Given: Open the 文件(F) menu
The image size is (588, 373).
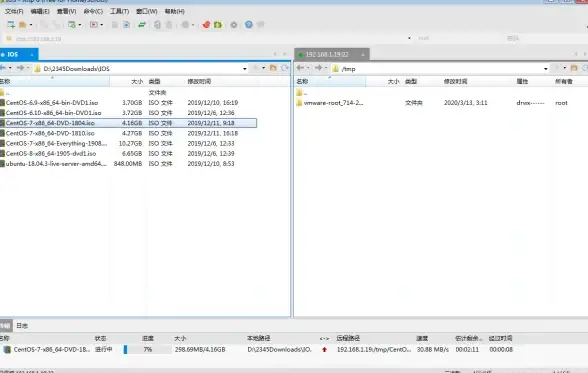Looking at the screenshot, I should tap(14, 12).
